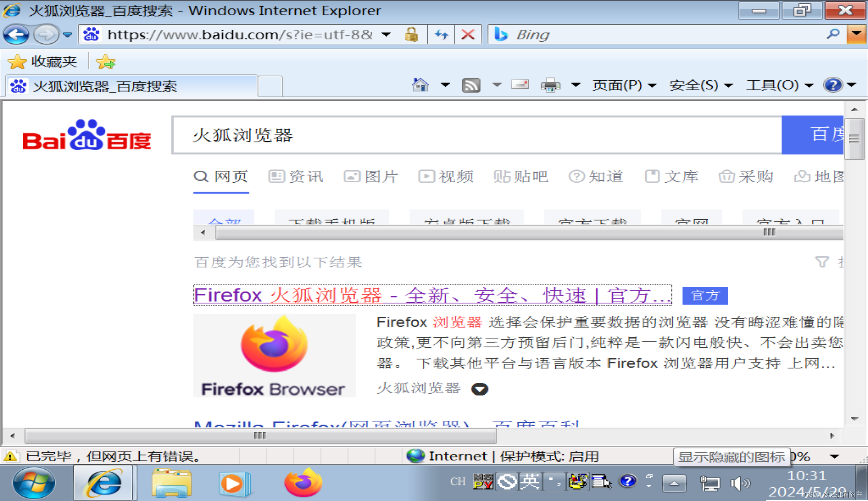Click the red stop loading icon
This screenshot has width=868, height=501.
pos(468,34)
